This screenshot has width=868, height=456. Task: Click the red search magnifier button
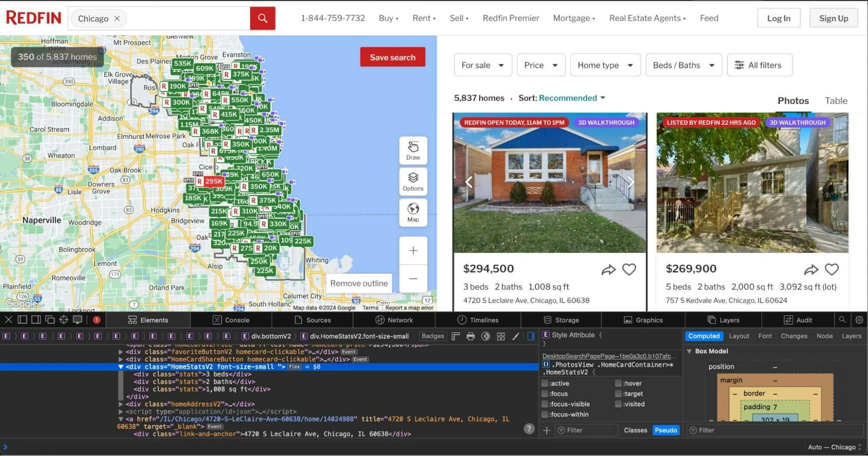262,18
